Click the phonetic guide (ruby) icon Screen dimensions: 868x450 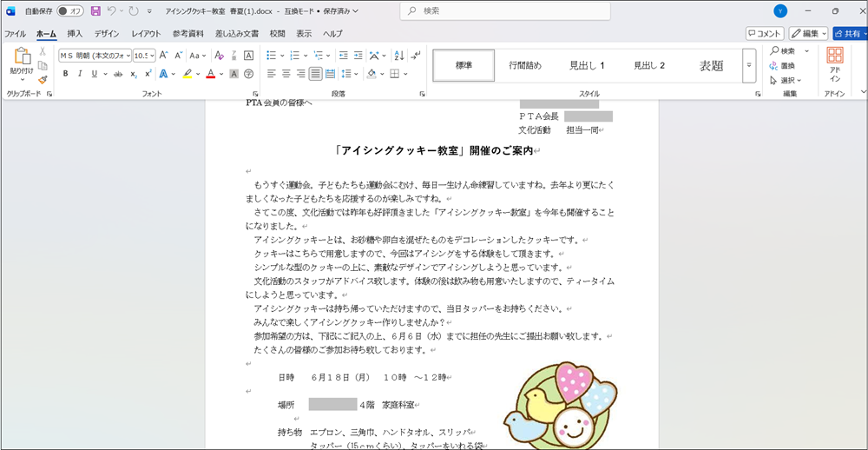tap(233, 56)
